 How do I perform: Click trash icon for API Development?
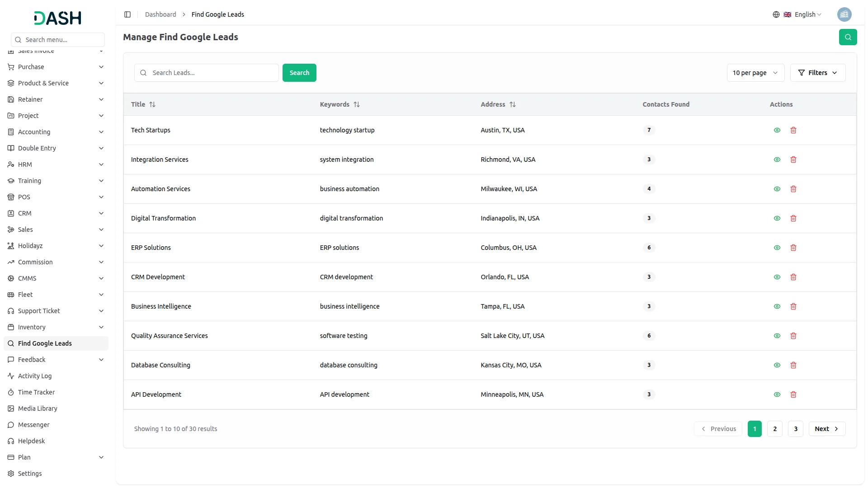coord(793,394)
